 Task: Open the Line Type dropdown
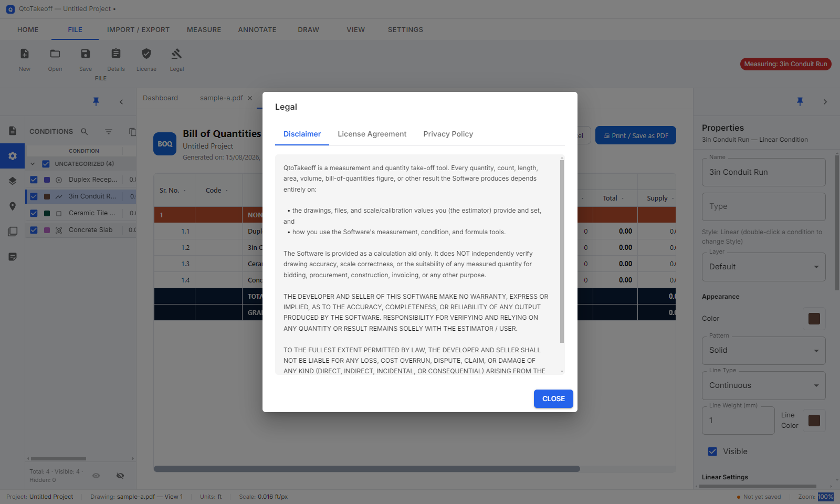point(764,385)
